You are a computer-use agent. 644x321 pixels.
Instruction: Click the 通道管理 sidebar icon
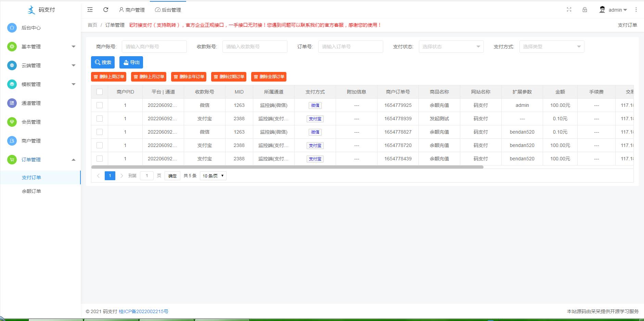pyautogui.click(x=12, y=103)
